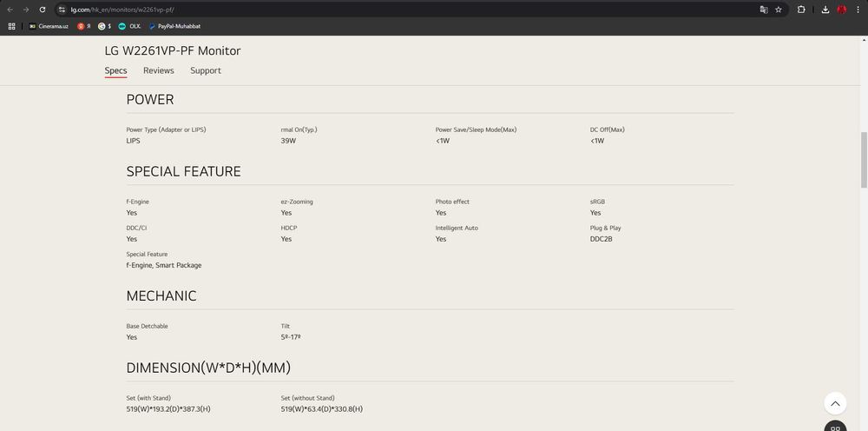Switch to the Specs tab
The image size is (868, 431).
115,70
